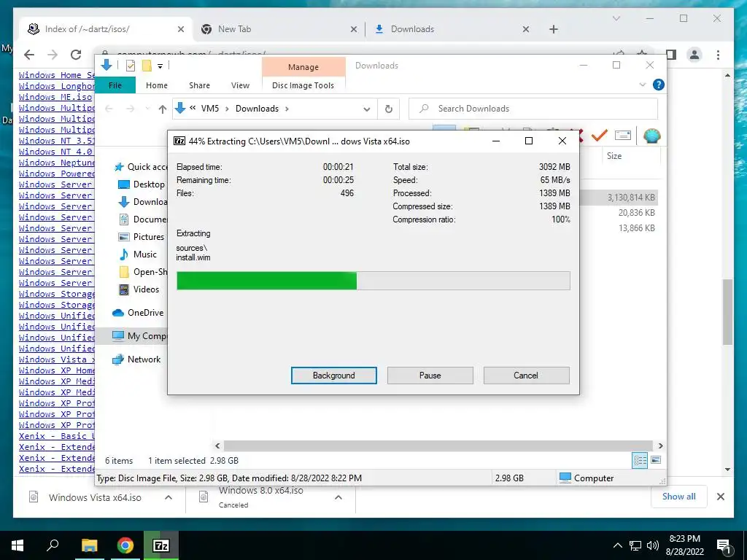Click the New Folder quick access icon

pos(147,66)
